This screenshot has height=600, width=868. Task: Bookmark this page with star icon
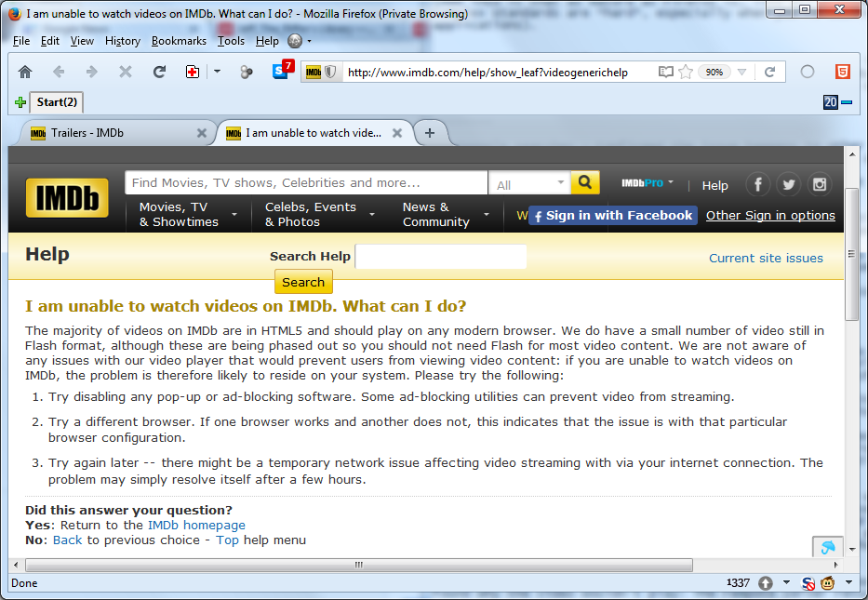686,72
